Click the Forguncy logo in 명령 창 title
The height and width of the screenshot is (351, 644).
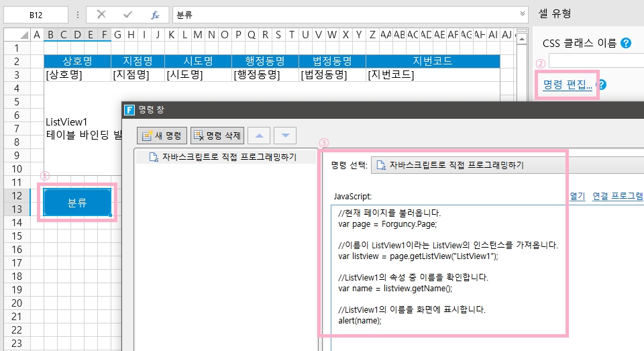pos(130,111)
